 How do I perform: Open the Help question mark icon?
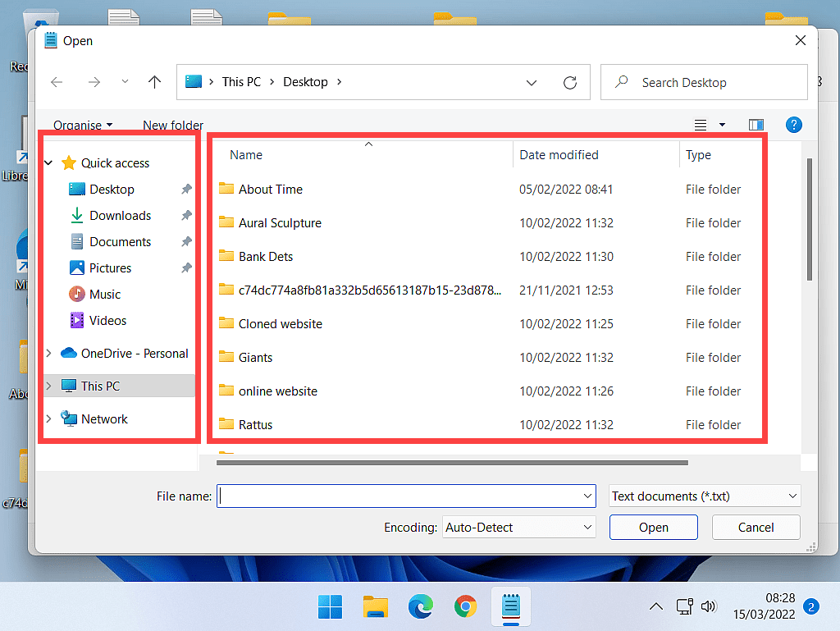click(x=793, y=125)
